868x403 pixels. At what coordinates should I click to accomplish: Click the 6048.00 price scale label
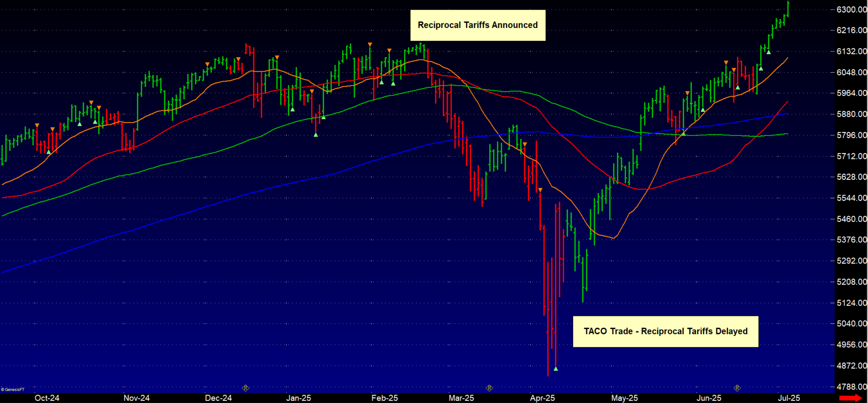click(851, 72)
